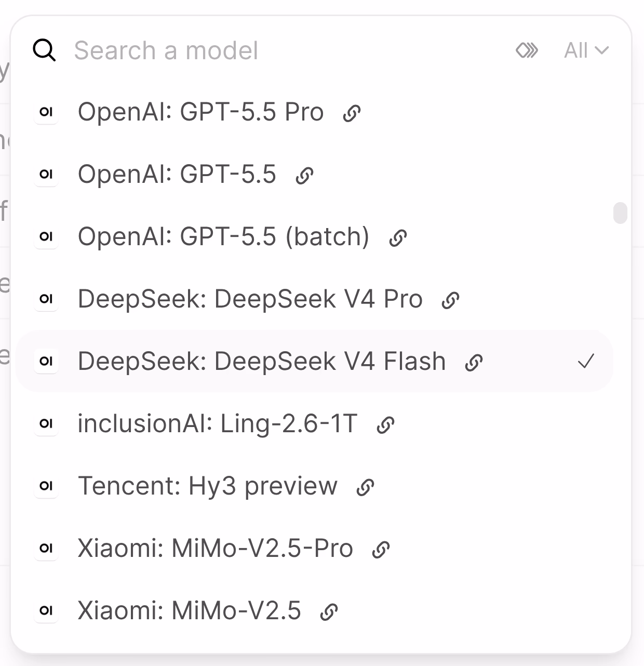Click the magnifier search icon
This screenshot has height=666, width=644.
click(44, 50)
